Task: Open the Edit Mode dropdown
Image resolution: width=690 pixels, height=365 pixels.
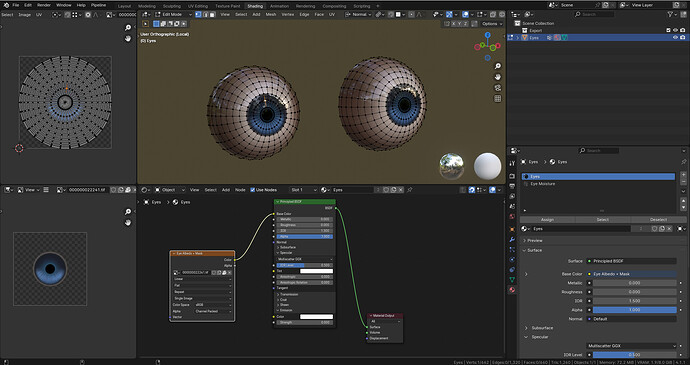Action: click(173, 15)
